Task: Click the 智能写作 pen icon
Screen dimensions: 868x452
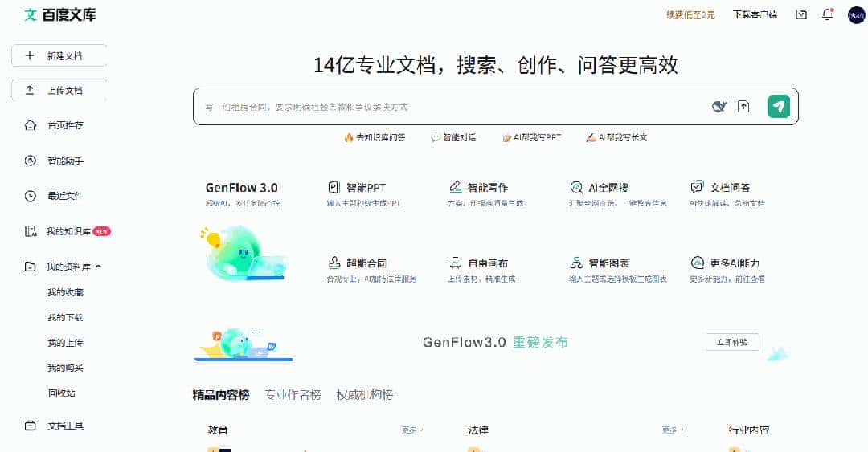Action: click(x=455, y=187)
